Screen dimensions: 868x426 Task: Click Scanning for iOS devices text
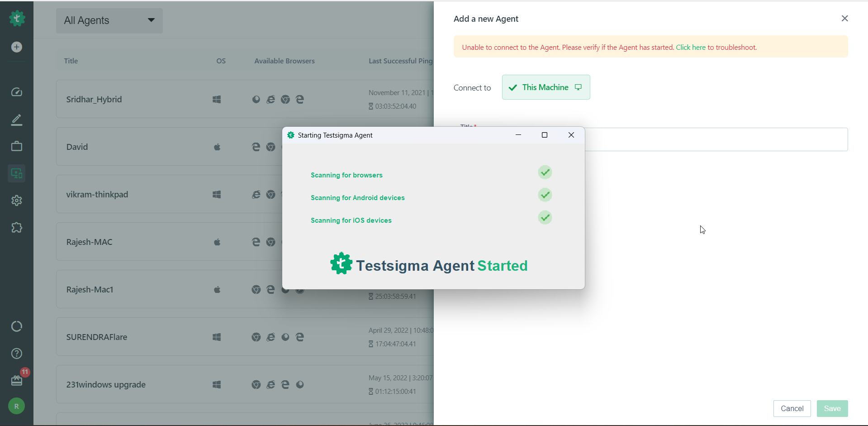pos(351,220)
